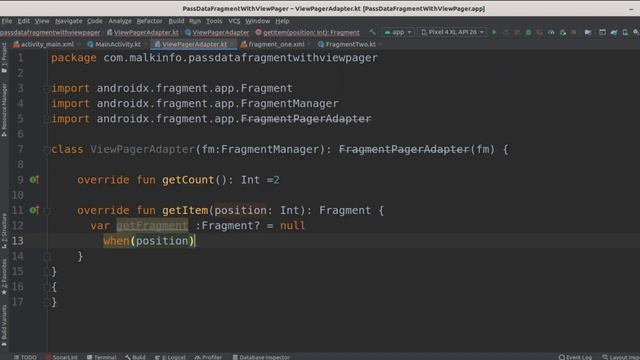
Task: Open the run configuration app dropdown
Action: (x=398, y=32)
